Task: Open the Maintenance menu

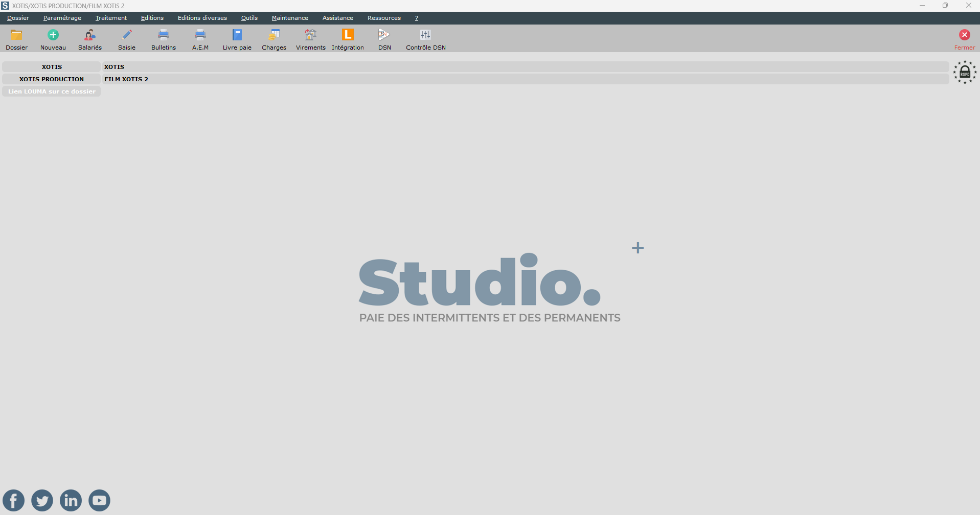Action: 290,18
